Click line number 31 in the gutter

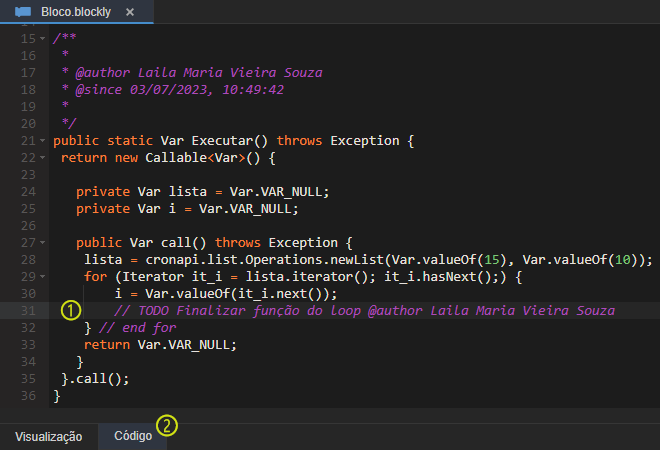pos(28,311)
